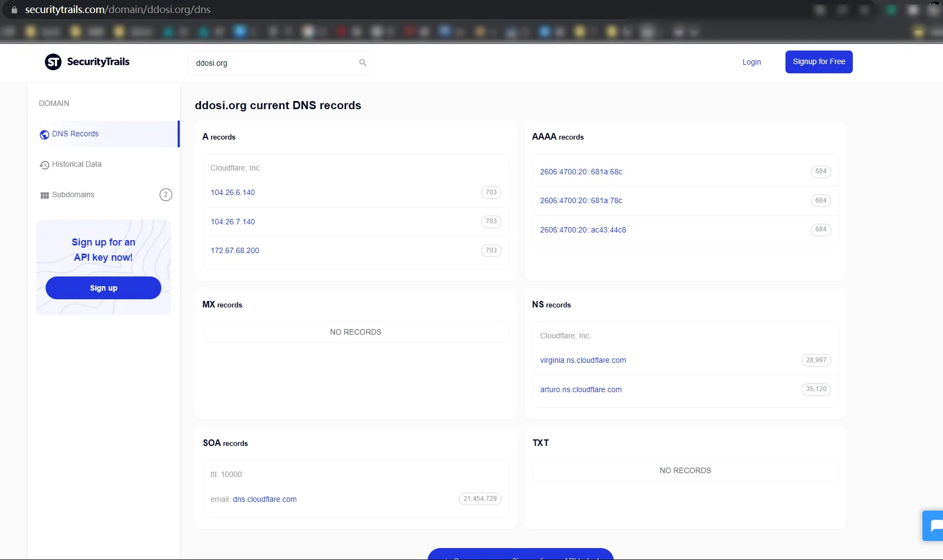Click the ddosi.org current DNS records heading
This screenshot has height=560, width=943.
pos(278,105)
